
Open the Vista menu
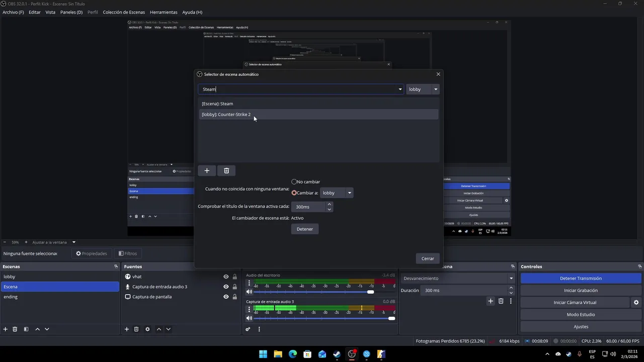click(x=50, y=12)
